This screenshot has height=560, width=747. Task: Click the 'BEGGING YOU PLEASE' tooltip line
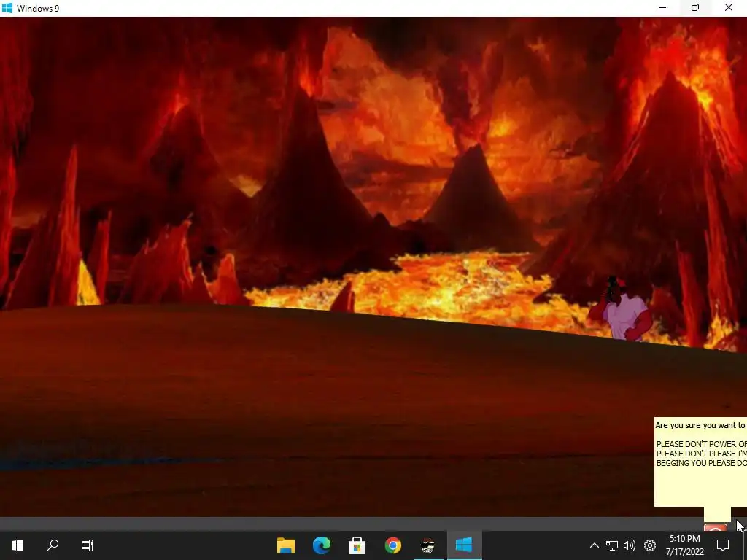[x=701, y=463]
